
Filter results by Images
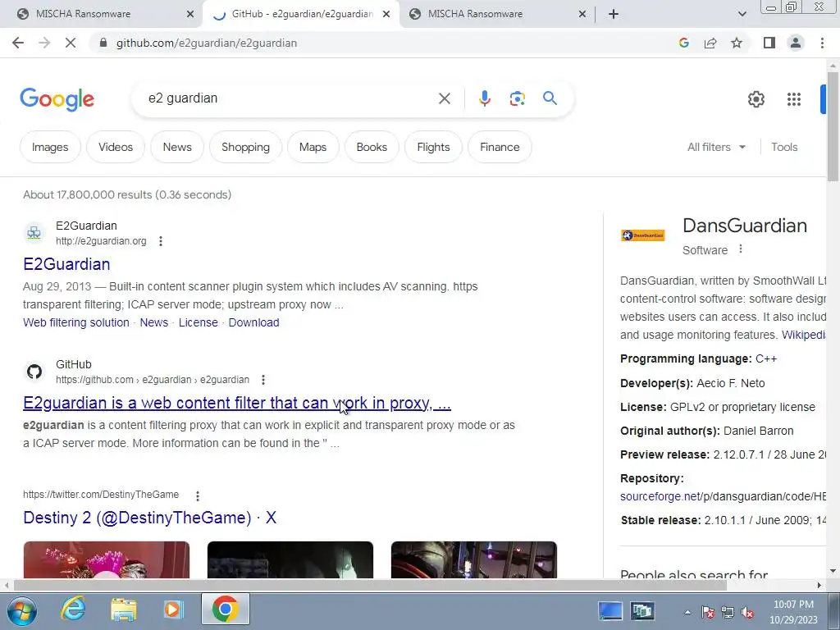(50, 147)
